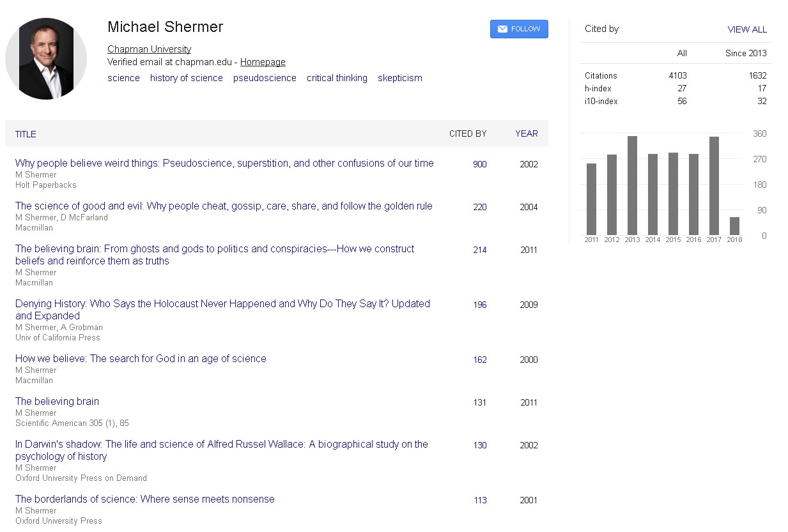Click 'Scientific American 305 (1), 85' text
The height and width of the screenshot is (532, 788).
(x=72, y=423)
